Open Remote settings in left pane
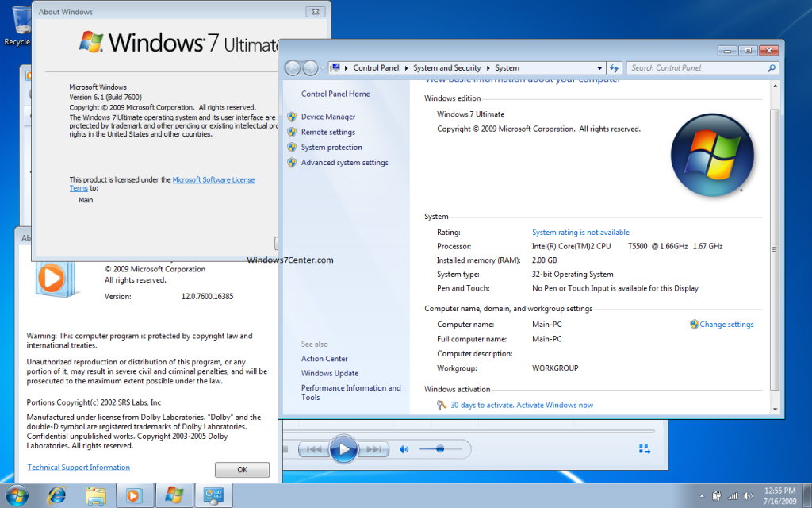 point(327,132)
